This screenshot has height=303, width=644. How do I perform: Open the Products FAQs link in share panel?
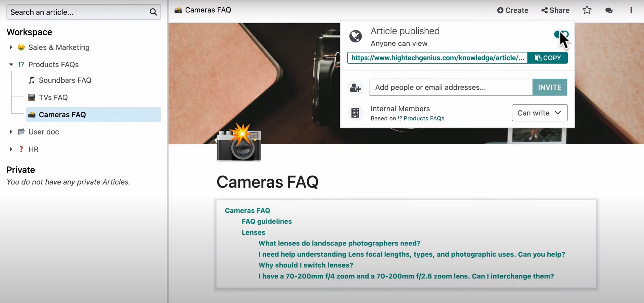click(x=421, y=118)
